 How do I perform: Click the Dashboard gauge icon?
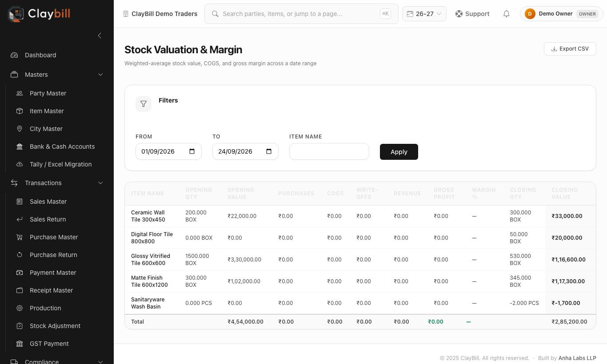14,55
